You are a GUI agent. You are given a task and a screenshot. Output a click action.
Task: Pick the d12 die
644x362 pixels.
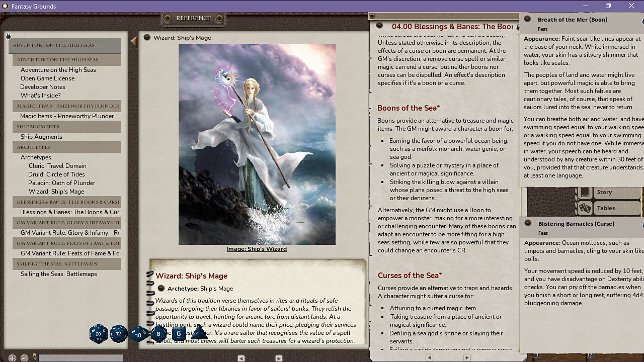pos(118,334)
